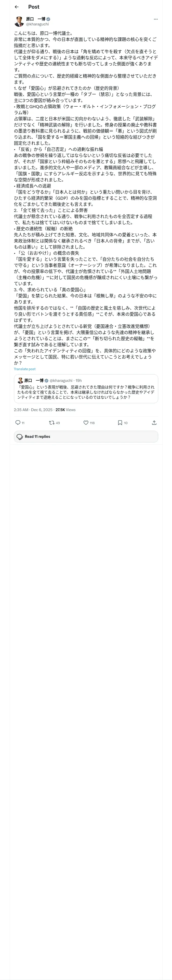Click the chat bubbles icon in Read replies
This screenshot has width=172, height=980.
[x=20, y=437]
